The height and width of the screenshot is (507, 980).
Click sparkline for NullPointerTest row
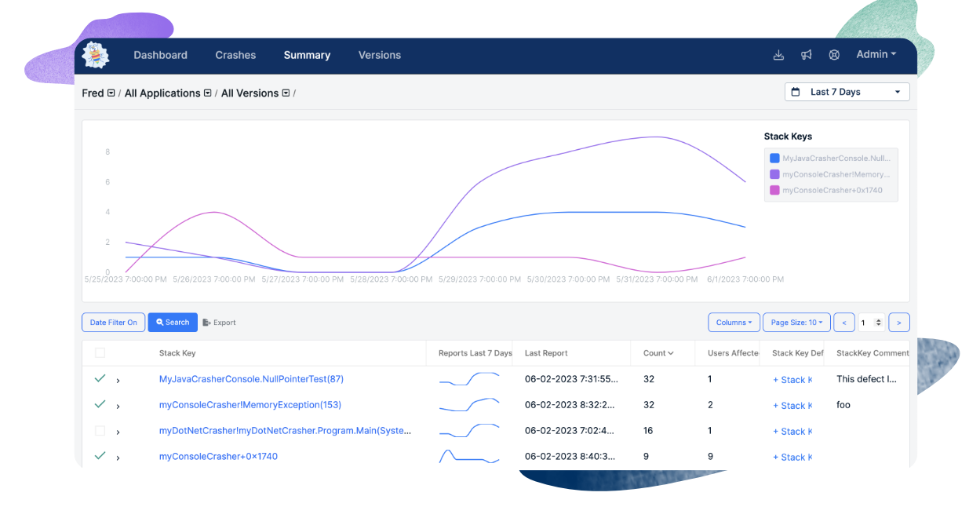pyautogui.click(x=469, y=379)
